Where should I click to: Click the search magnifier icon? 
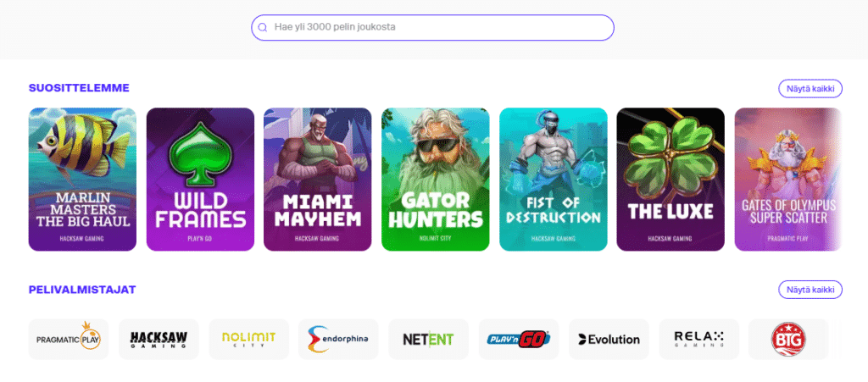tap(263, 28)
